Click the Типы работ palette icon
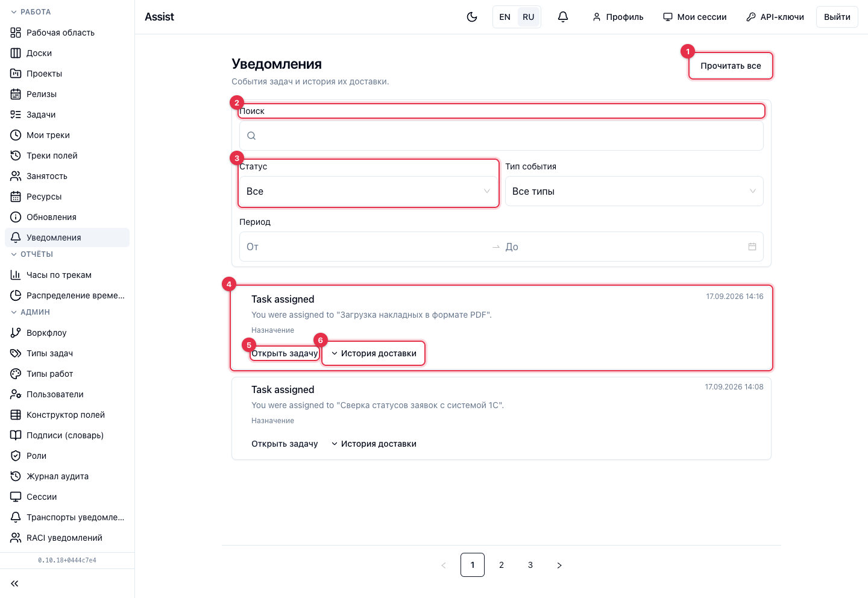Viewport: 868px width, 598px height. (16, 374)
